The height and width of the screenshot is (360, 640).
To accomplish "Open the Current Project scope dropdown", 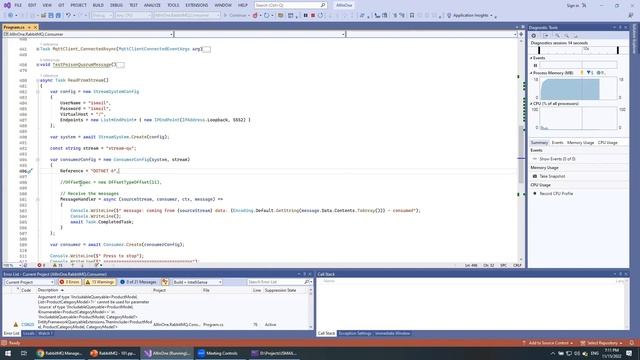I will 29,282.
